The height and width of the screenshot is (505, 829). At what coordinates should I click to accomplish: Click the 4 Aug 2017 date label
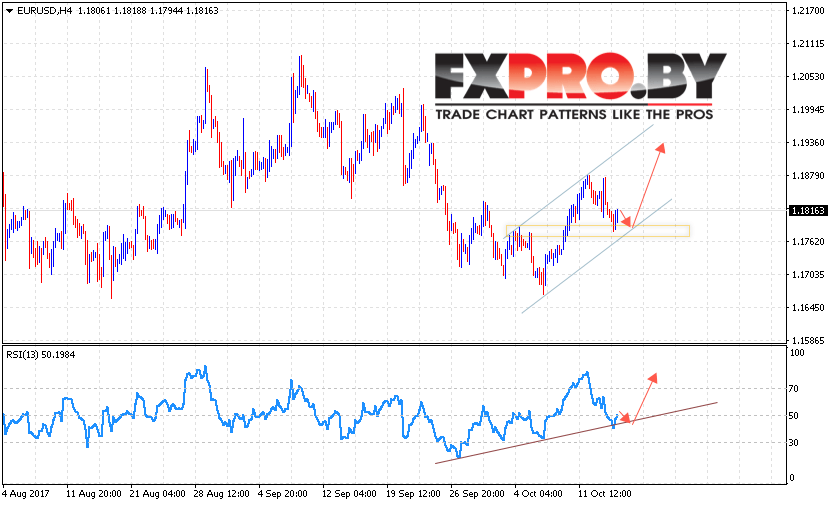pyautogui.click(x=25, y=494)
